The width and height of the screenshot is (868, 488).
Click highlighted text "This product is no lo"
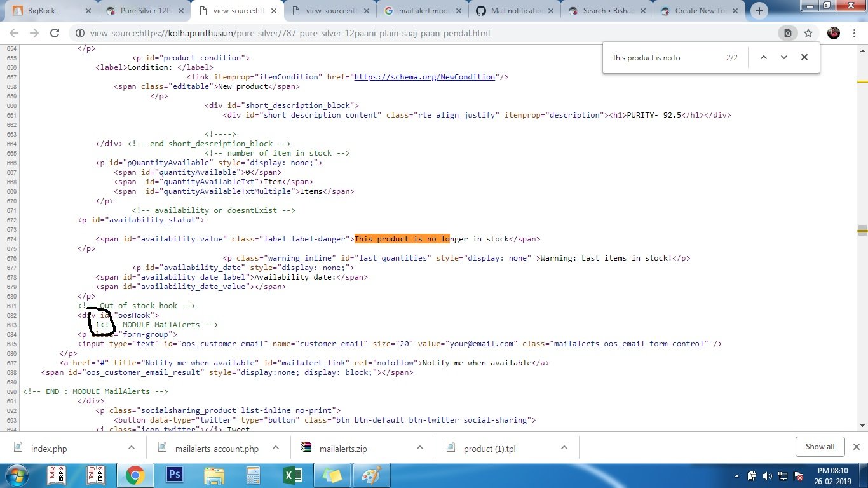(402, 239)
